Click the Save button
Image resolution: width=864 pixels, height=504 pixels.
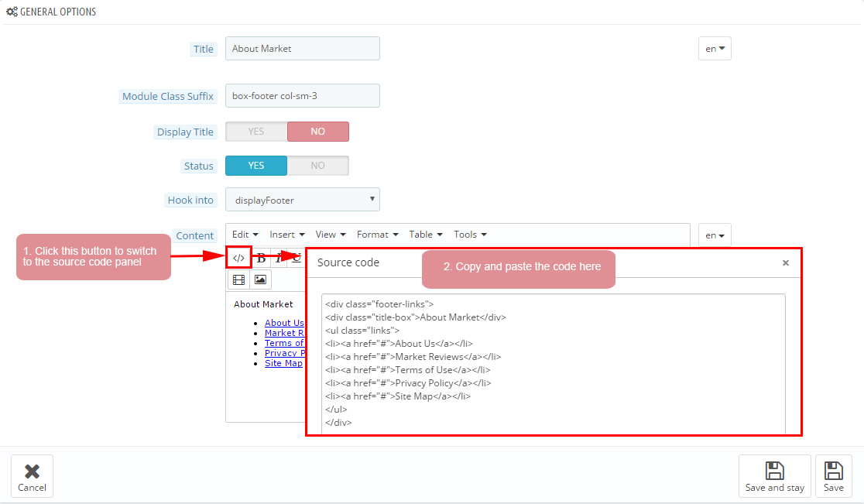(833, 476)
